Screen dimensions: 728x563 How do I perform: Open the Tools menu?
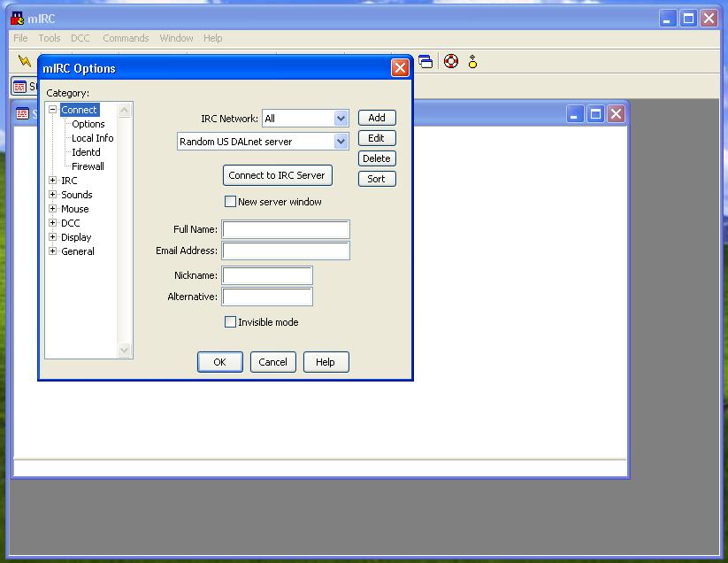pyautogui.click(x=50, y=38)
